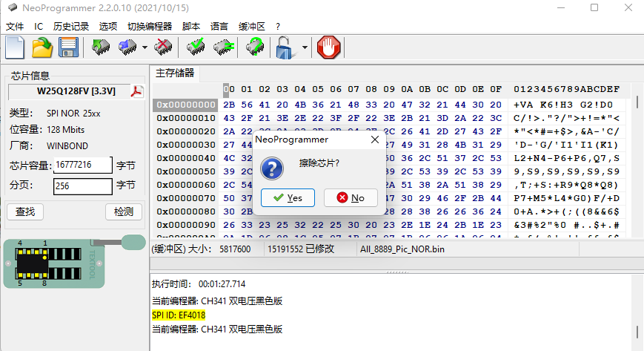Click the 芯片容量 input field showing 16777216
Image resolution: width=644 pixels, height=351 pixels.
pyautogui.click(x=82, y=165)
